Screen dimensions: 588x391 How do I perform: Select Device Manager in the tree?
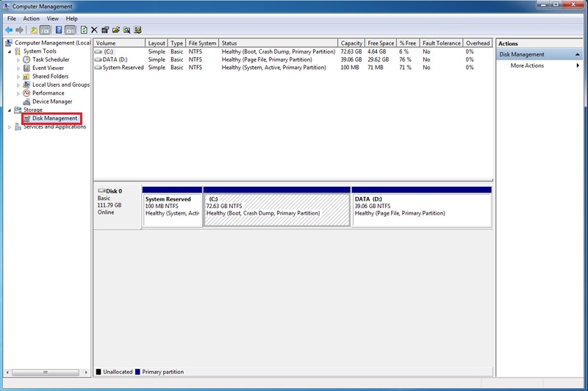[52, 101]
